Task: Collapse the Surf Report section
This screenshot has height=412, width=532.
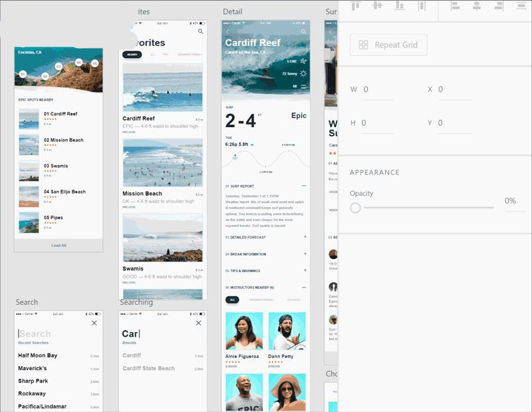Action: [304, 186]
